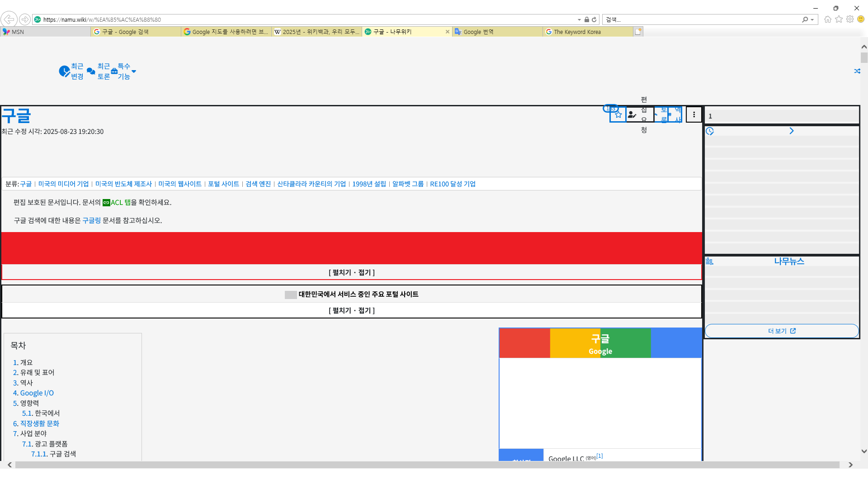Click the 더 보기 button
This screenshot has width=868, height=494.
coord(781,331)
